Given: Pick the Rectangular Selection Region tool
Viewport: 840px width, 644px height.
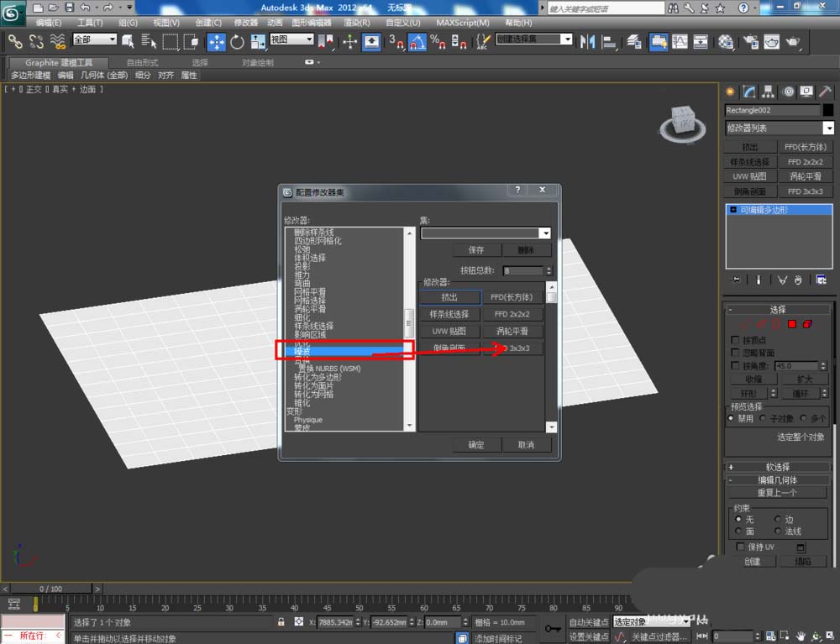Looking at the screenshot, I should 171,42.
